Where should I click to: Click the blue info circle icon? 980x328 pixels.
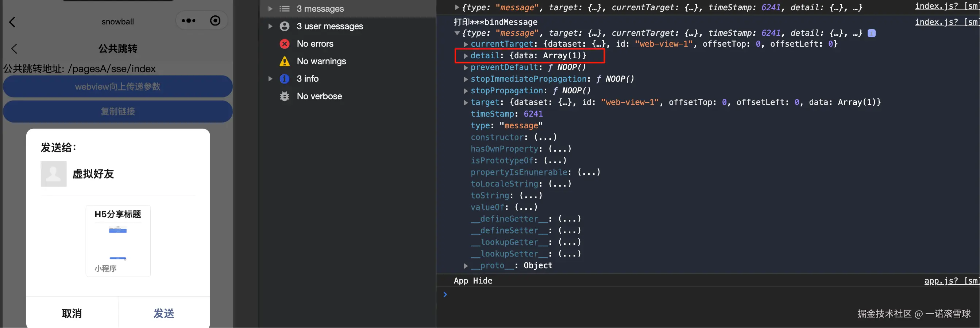coord(285,79)
